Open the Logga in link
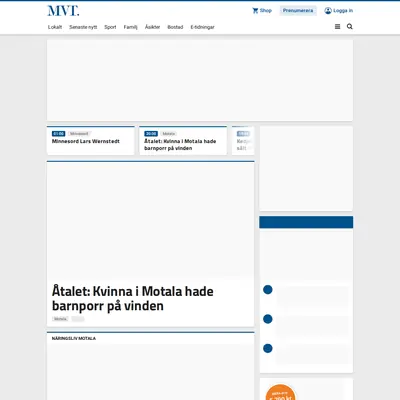Image resolution: width=400 pixels, height=400 pixels. [x=343, y=11]
